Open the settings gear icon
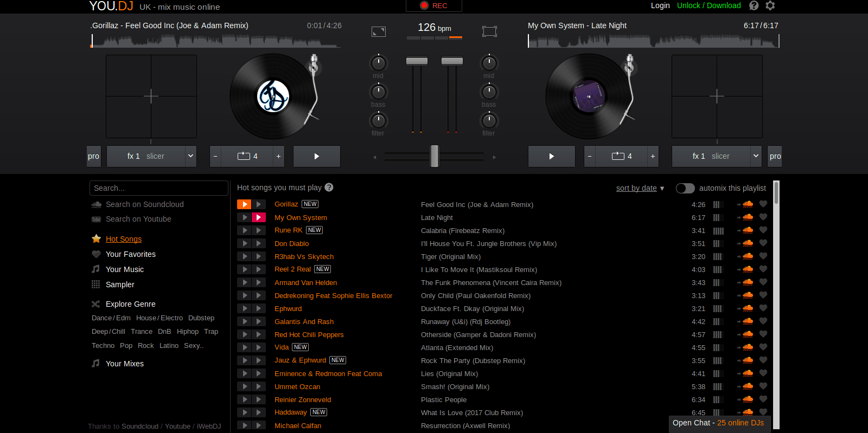This screenshot has height=433, width=868. pyautogui.click(x=770, y=5)
